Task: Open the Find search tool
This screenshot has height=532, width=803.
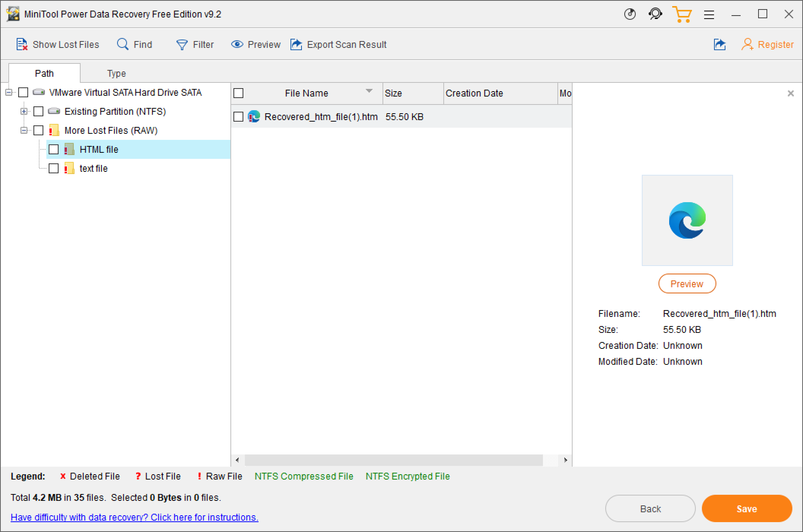Action: (122, 44)
